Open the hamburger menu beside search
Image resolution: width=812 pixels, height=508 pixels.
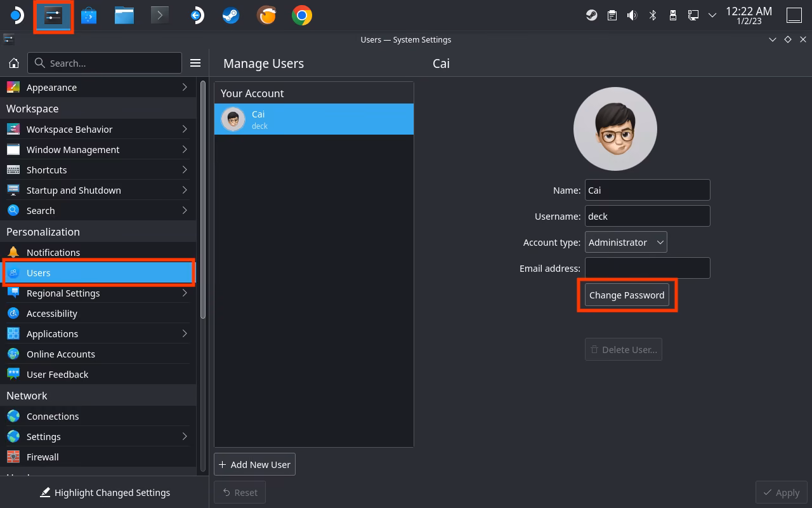click(195, 63)
